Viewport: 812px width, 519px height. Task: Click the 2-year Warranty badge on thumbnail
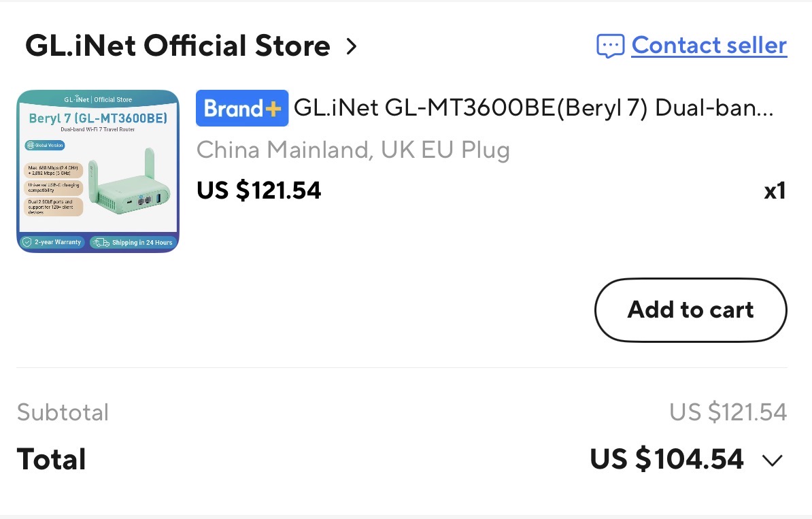point(52,242)
